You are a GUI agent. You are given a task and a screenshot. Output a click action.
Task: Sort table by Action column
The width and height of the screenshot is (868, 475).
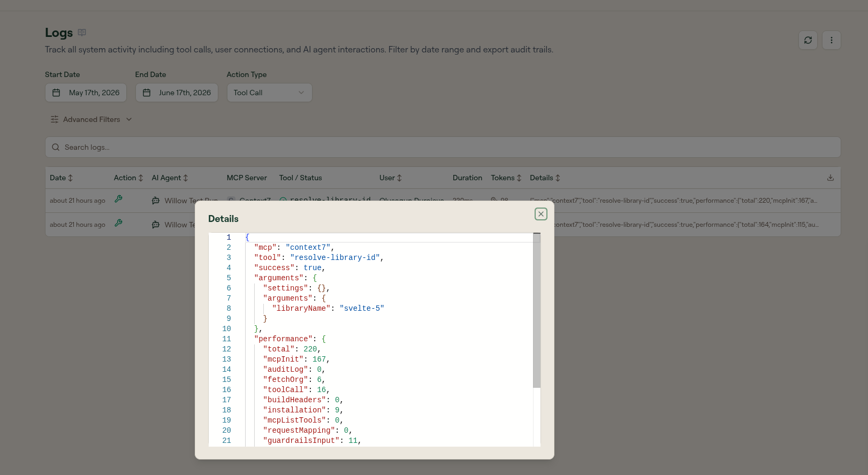click(128, 178)
